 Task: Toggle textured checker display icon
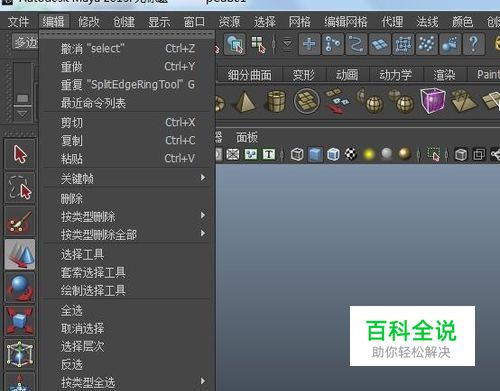point(351,154)
